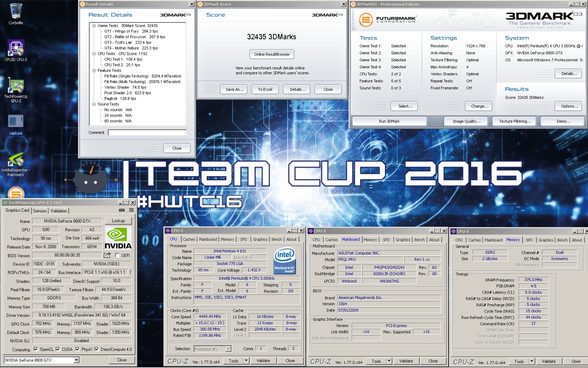Click the Texture Filtering... button
The height and width of the screenshot is (368, 588).
[515, 121]
